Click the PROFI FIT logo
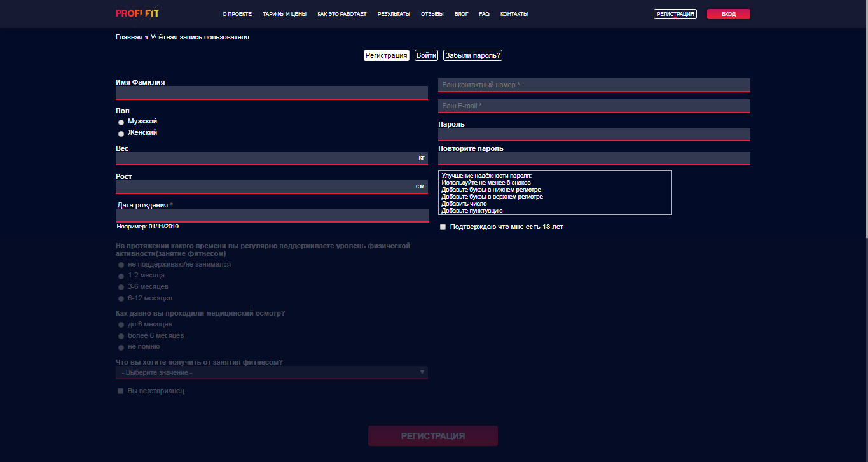Screen dimensions: 868x462 coord(138,13)
